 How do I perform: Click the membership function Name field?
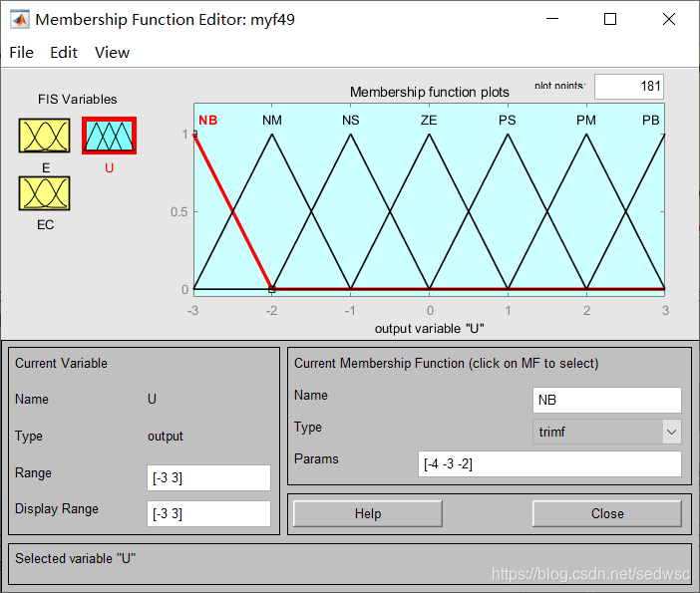607,400
